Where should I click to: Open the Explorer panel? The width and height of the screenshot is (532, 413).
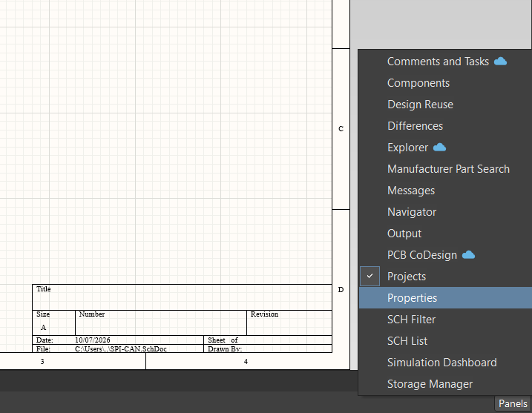pyautogui.click(x=445, y=148)
